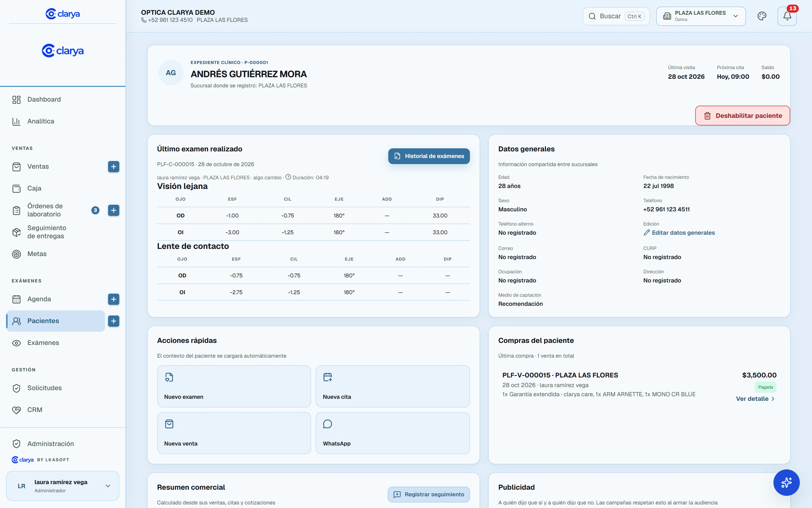Open Ver detalle of sale PLF-V-000015
The image size is (812, 508).
click(x=755, y=399)
